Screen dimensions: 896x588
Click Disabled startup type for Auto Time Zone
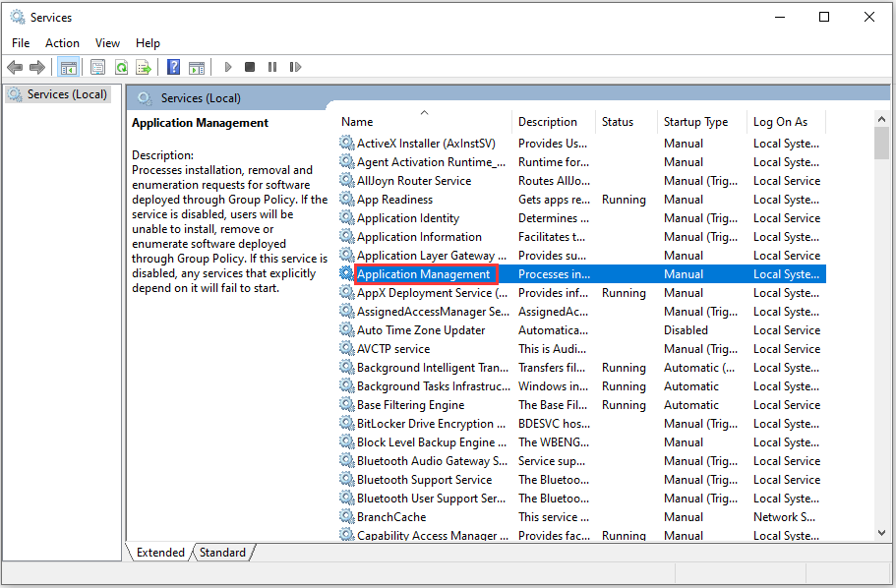pyautogui.click(x=686, y=329)
